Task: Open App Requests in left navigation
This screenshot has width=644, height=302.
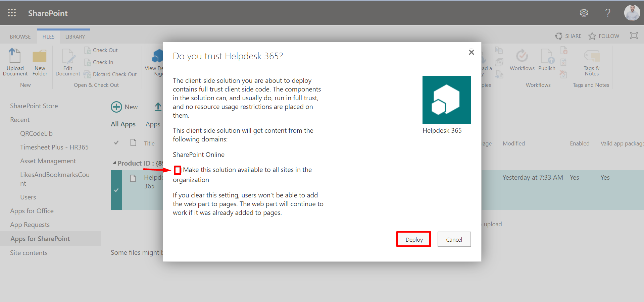Action: pos(30,225)
